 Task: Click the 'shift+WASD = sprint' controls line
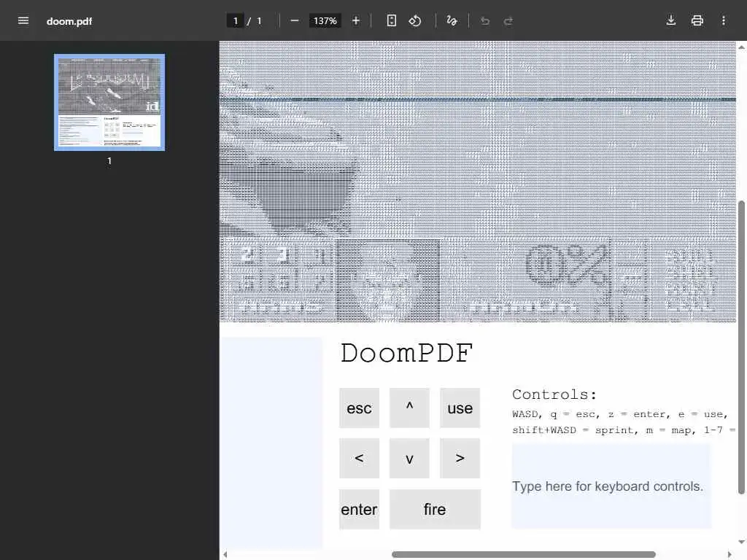click(x=624, y=430)
